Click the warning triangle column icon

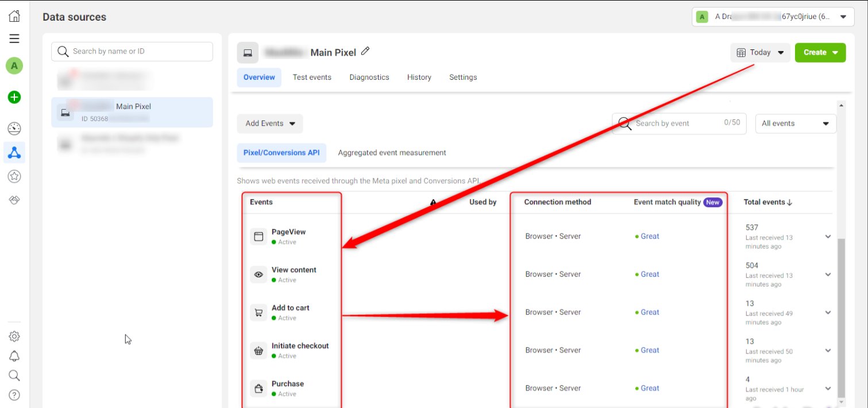(x=433, y=202)
